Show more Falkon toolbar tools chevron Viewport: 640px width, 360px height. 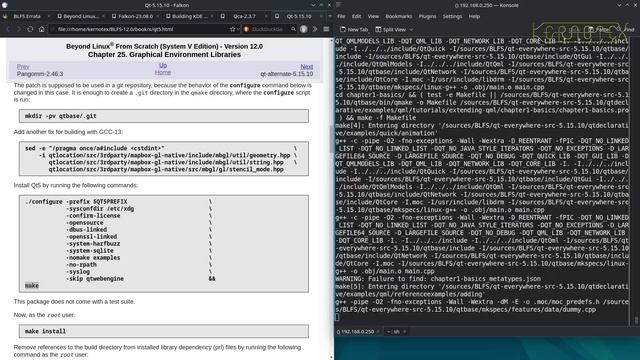click(x=315, y=29)
